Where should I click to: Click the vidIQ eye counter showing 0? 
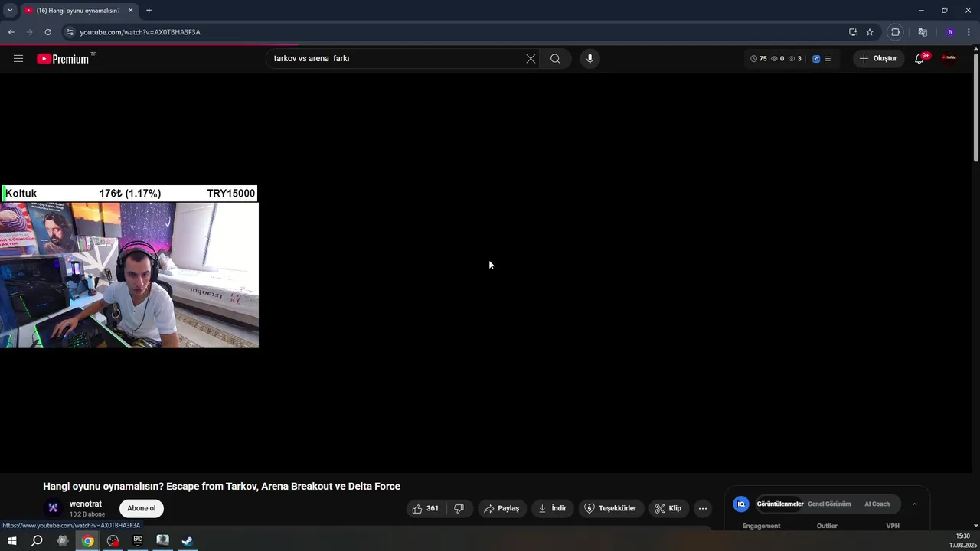click(777, 58)
